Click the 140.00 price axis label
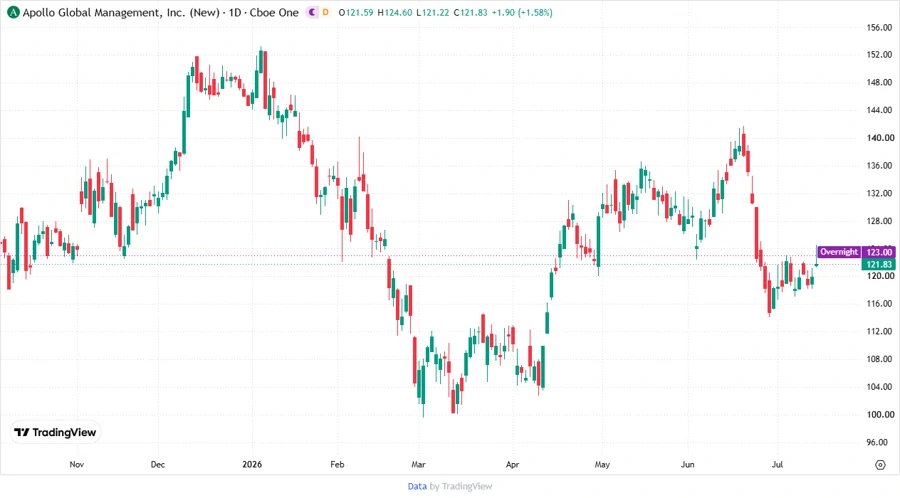This screenshot has width=900, height=498. [x=879, y=138]
